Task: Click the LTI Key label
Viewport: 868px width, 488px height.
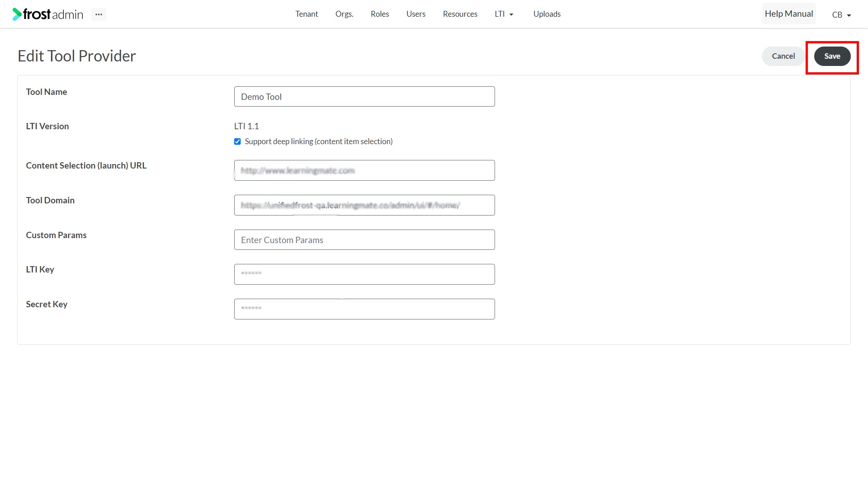Action: click(40, 269)
